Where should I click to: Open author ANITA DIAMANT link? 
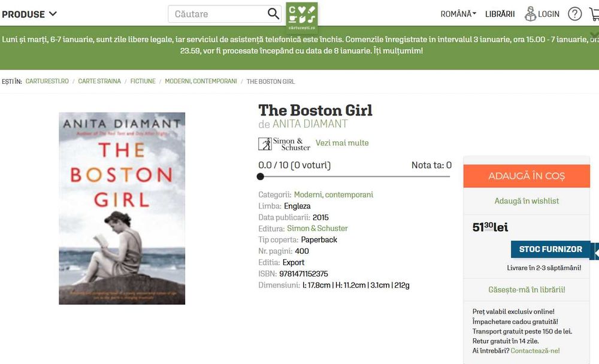(x=310, y=124)
